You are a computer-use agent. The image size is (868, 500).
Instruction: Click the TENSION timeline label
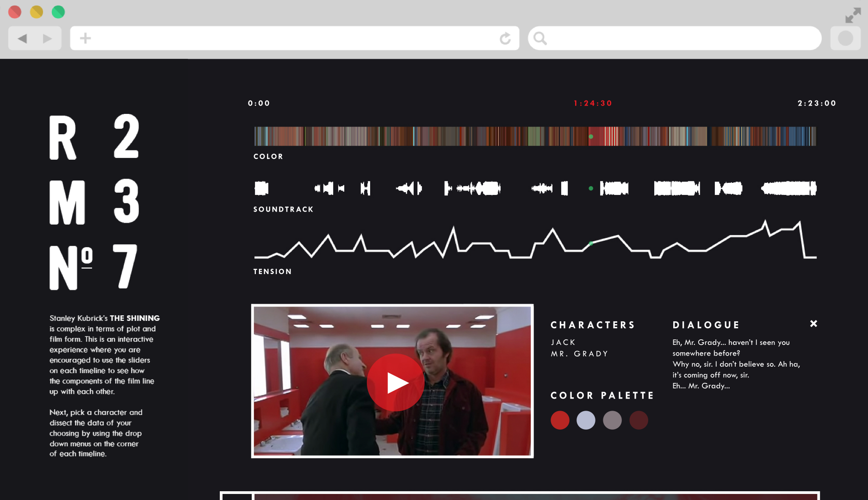pyautogui.click(x=273, y=272)
